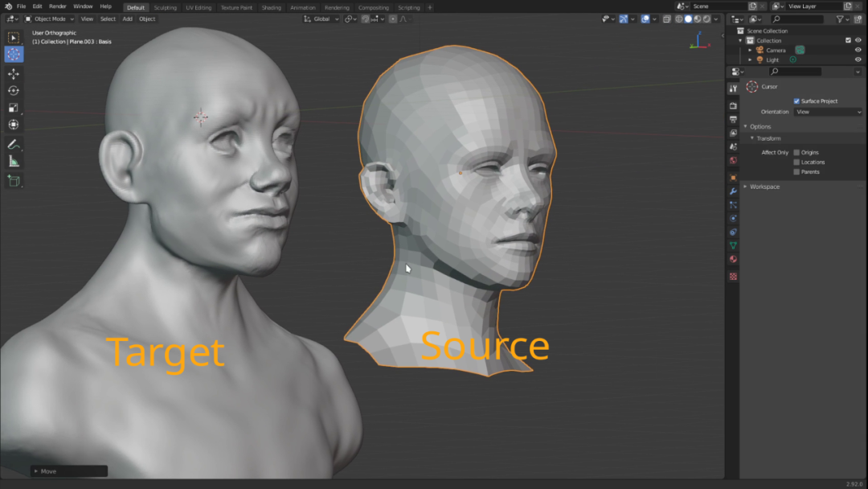The image size is (868, 489).
Task: Select the Measure tool
Action: click(x=14, y=162)
